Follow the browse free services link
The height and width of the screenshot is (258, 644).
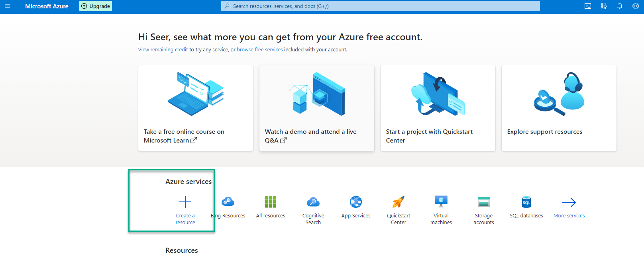tap(260, 50)
